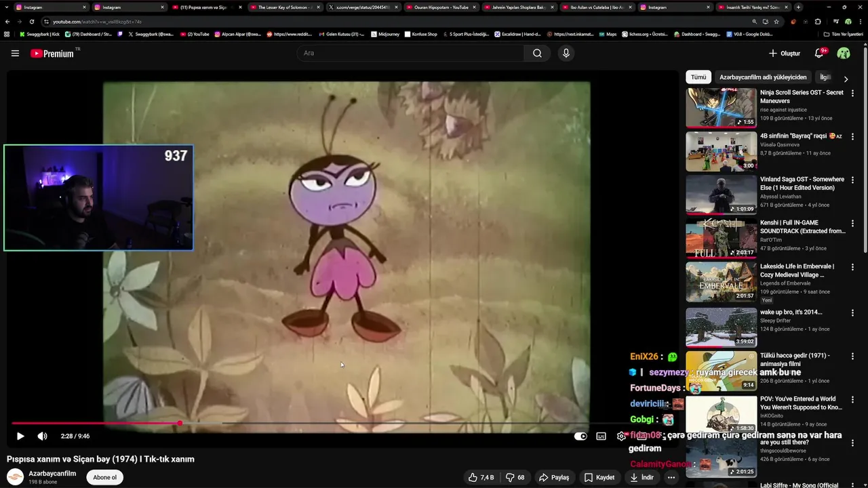The image size is (868, 488).
Task: Start voice search with microphone icon
Action: 566,53
